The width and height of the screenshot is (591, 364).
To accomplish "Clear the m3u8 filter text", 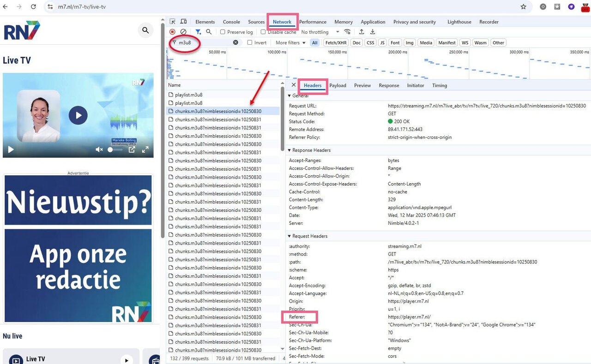I will tap(235, 42).
